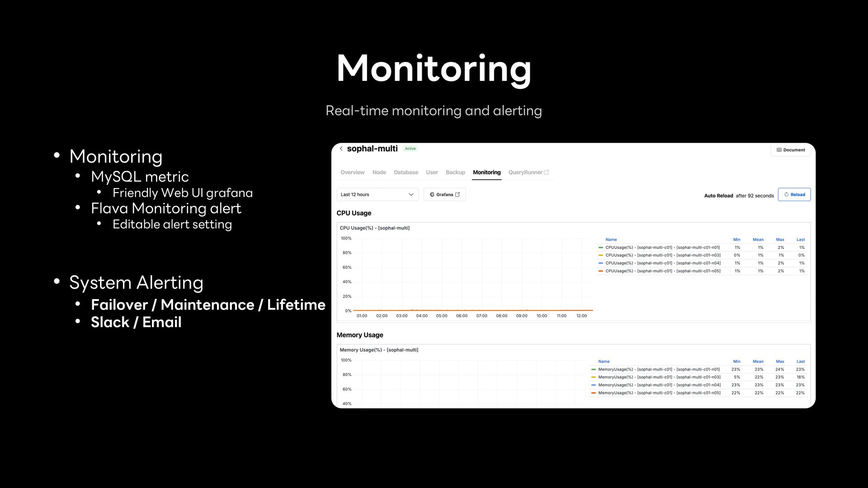Click yellow swatch of CPUUsage n03 series
This screenshot has width=868, height=488.
point(600,255)
